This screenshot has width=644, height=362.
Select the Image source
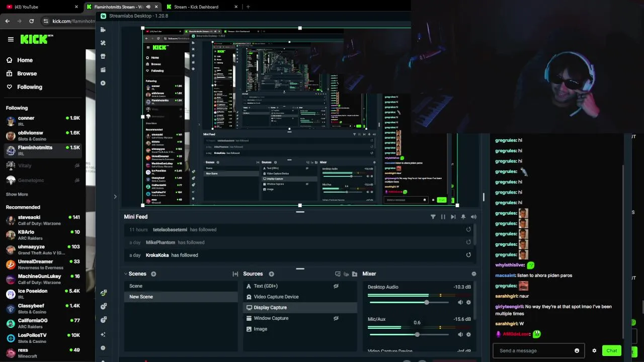[x=300, y=329]
